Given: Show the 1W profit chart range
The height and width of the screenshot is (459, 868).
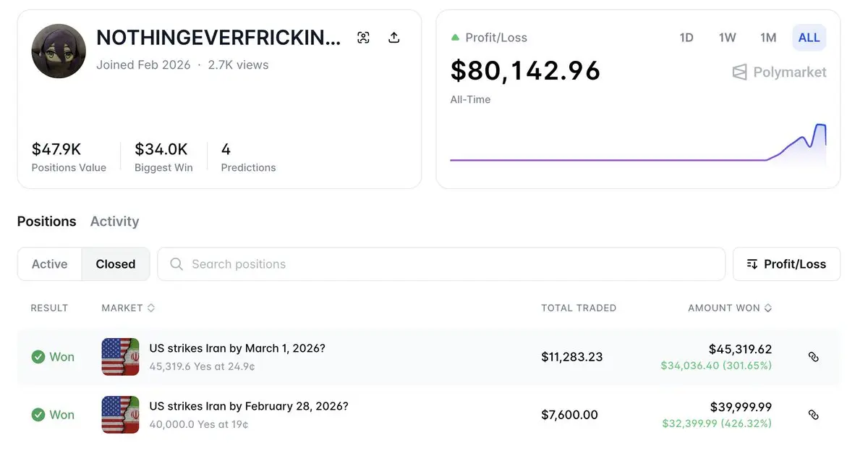Looking at the screenshot, I should pos(727,38).
